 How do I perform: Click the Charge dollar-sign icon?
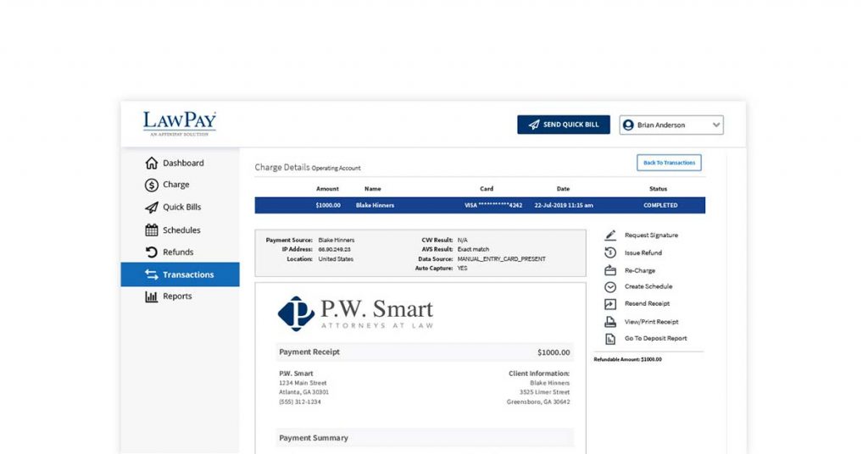(x=151, y=185)
